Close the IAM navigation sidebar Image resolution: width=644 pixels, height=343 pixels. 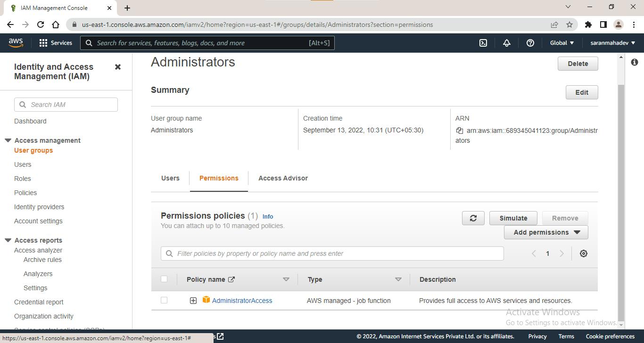(x=118, y=67)
